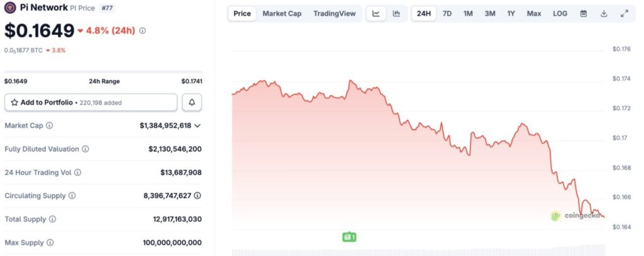Switch to line chart view icon

[376, 14]
